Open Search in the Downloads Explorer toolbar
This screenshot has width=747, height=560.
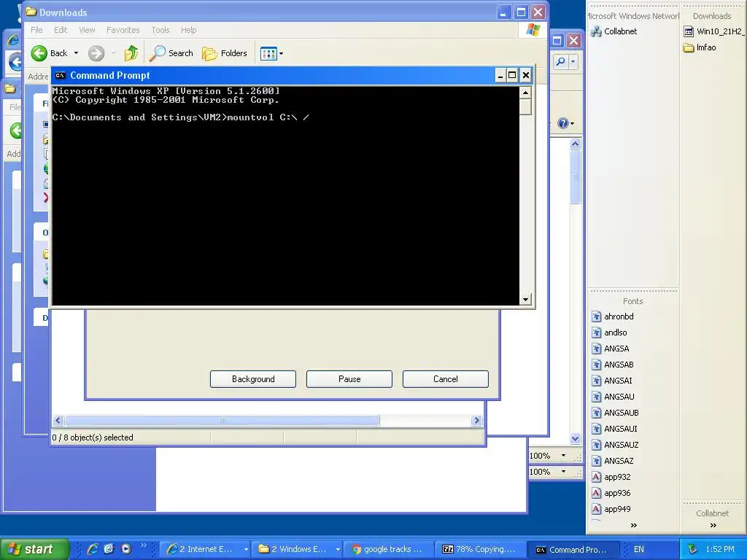click(x=171, y=52)
